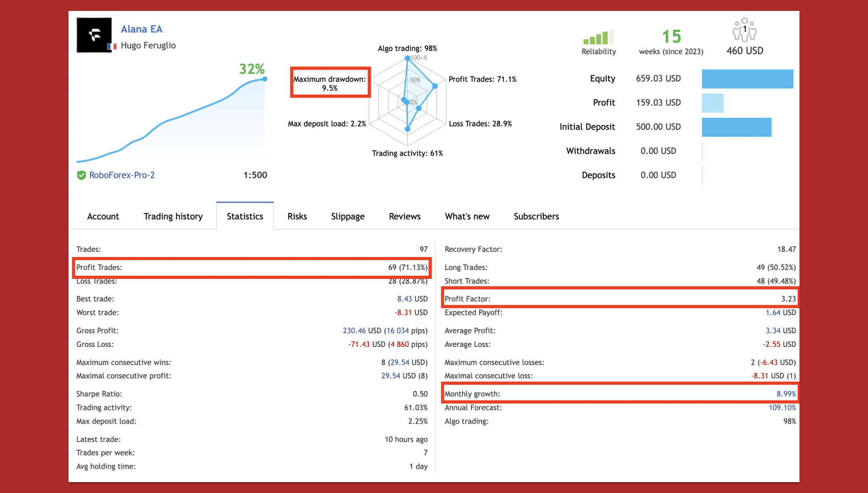Click the Initial Deposit blue bar
The height and width of the screenshot is (493, 868).
tap(736, 127)
